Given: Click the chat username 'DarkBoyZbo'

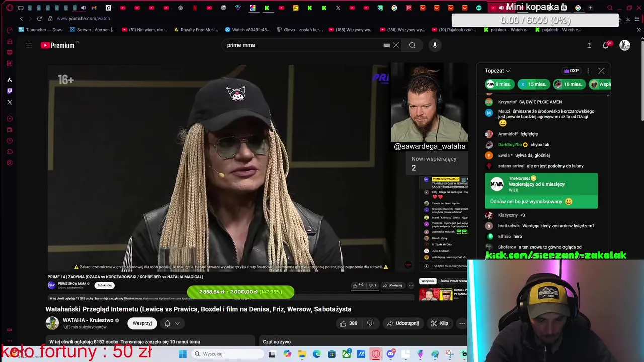Looking at the screenshot, I should coord(510,145).
